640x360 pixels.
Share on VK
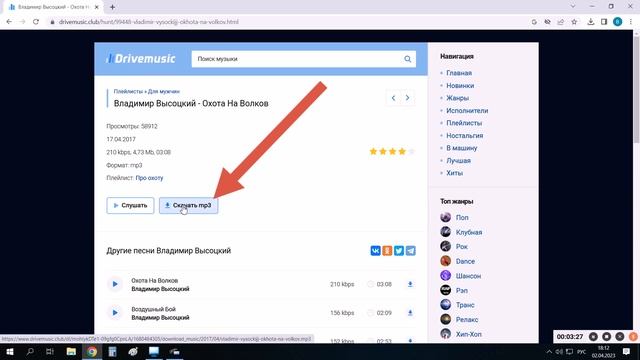(376, 251)
